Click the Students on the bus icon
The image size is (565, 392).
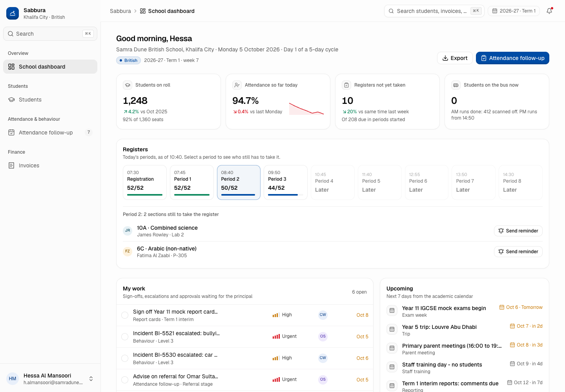456,85
